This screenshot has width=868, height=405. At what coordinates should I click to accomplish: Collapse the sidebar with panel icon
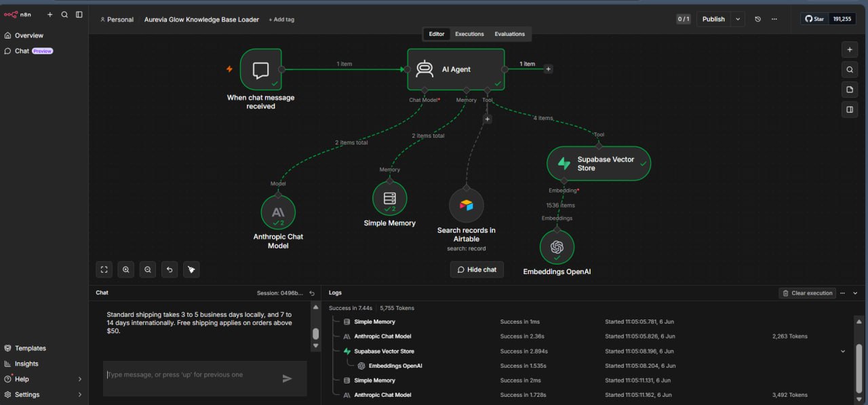click(x=79, y=14)
